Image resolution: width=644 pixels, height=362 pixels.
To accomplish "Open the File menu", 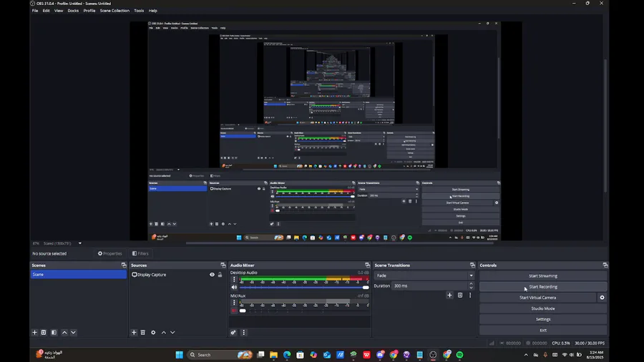I will click(35, 11).
